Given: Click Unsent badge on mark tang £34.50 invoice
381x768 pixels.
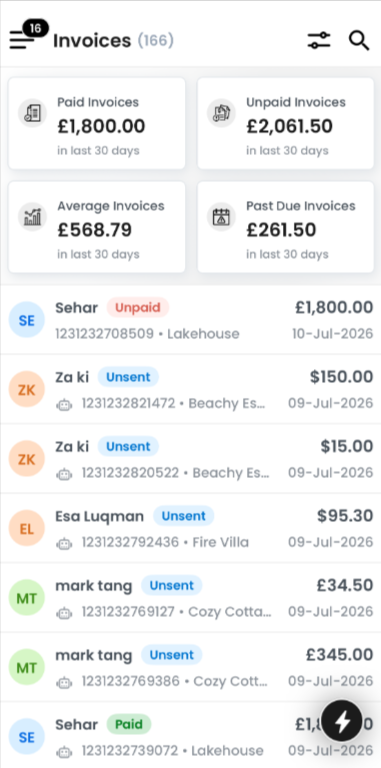Looking at the screenshot, I should coord(171,585).
